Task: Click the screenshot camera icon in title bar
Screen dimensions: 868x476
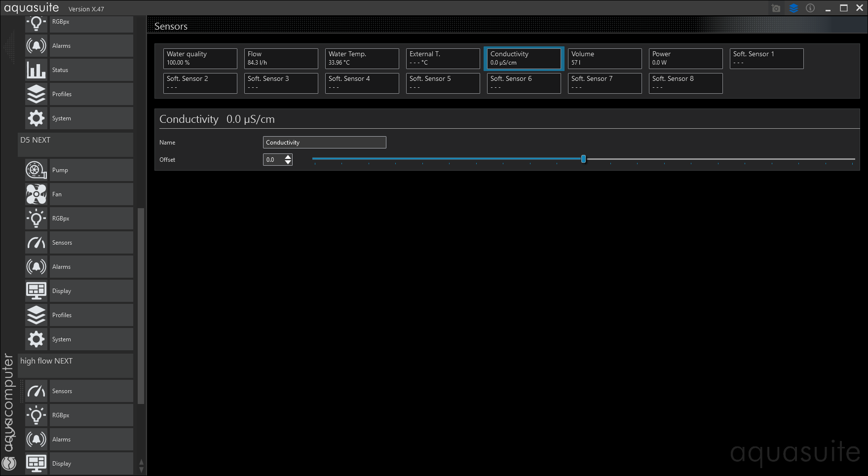Action: pyautogui.click(x=776, y=8)
